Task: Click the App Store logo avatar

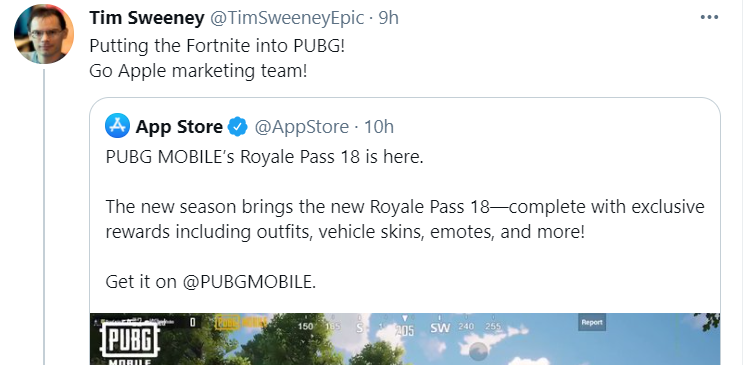Action: 118,126
